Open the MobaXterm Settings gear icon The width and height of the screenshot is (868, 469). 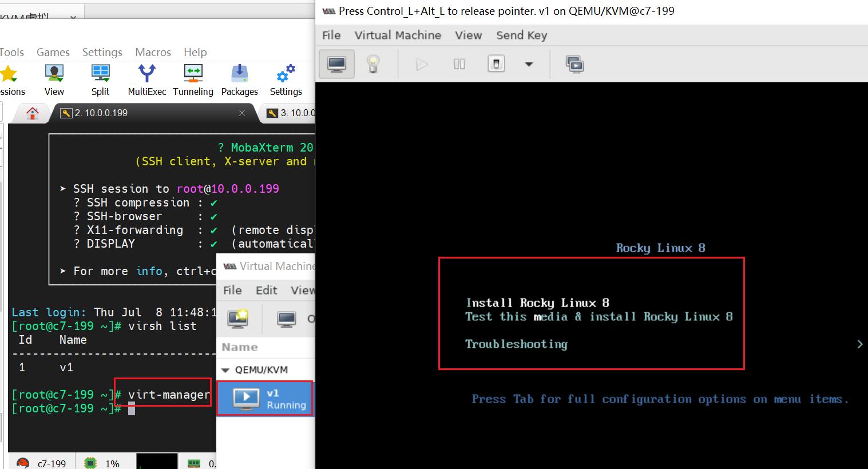tap(286, 80)
